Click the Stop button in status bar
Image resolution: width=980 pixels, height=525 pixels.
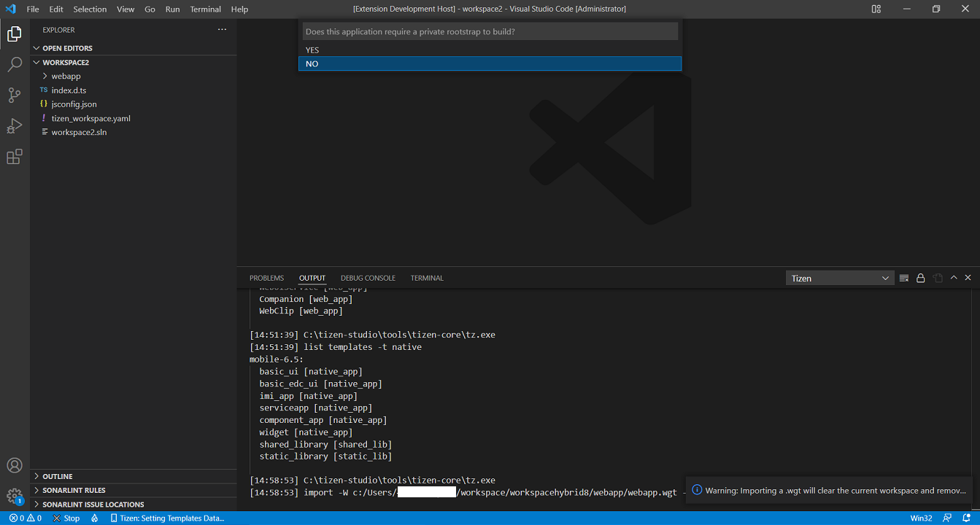click(66, 518)
